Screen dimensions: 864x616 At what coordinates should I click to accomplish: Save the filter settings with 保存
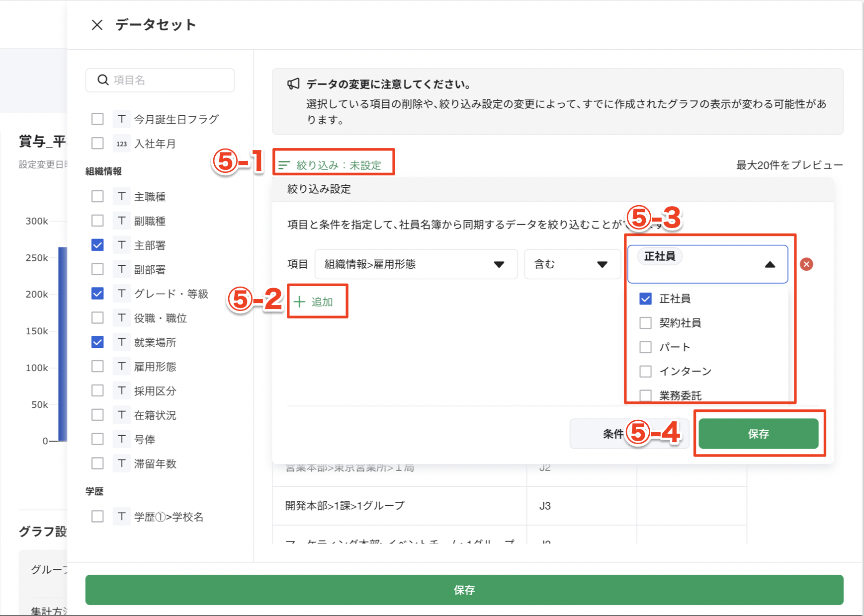[758, 433]
